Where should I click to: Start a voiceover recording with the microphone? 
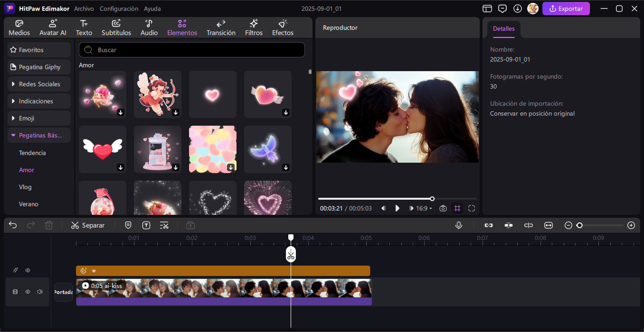tap(458, 225)
